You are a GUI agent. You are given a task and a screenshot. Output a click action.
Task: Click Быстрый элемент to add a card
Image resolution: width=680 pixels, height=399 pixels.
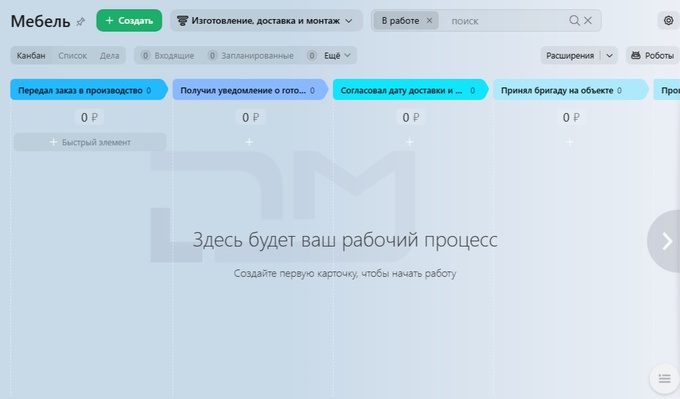(90, 142)
